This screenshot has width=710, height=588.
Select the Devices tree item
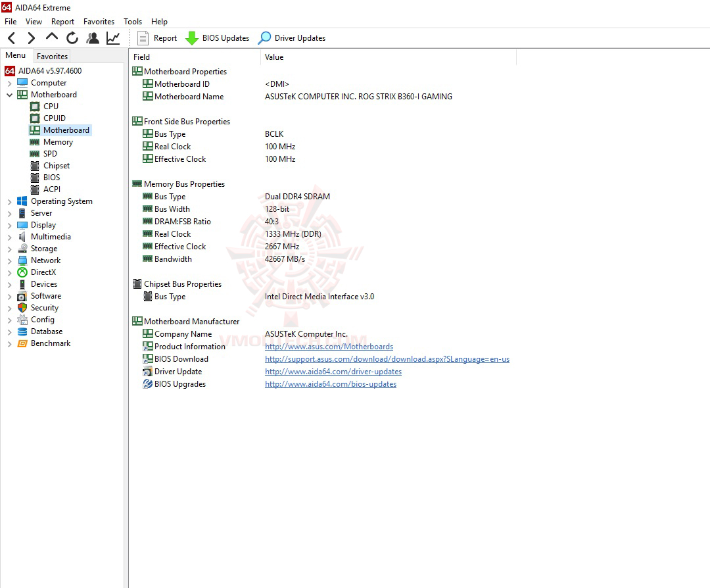tap(44, 284)
